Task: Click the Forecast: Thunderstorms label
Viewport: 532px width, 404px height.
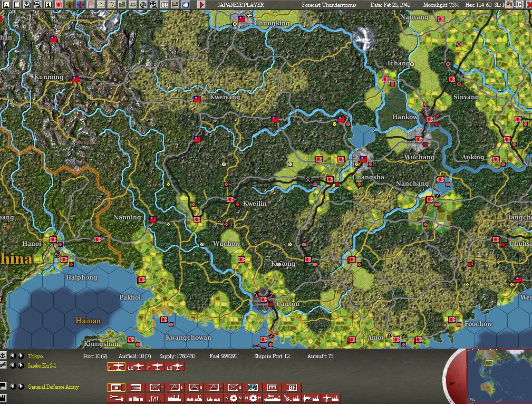Action: [x=329, y=5]
